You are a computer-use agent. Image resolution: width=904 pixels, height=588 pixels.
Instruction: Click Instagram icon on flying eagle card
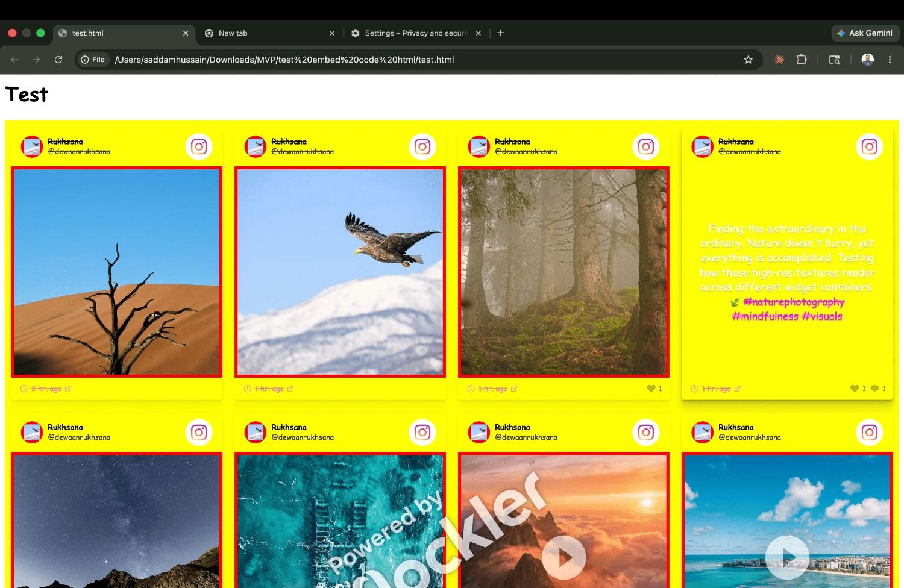[x=422, y=146]
